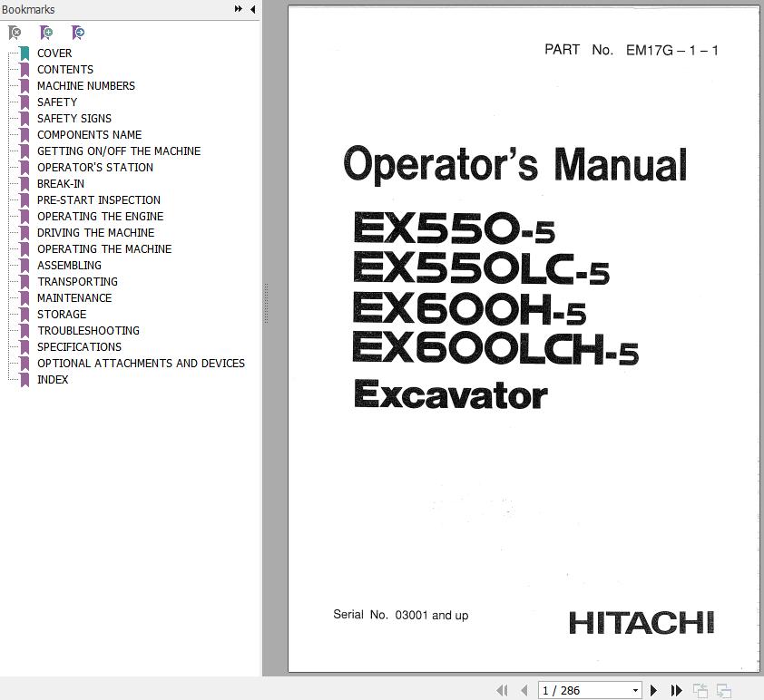Select SPECIFICATIONS bookmark
The image size is (764, 700).
point(79,346)
